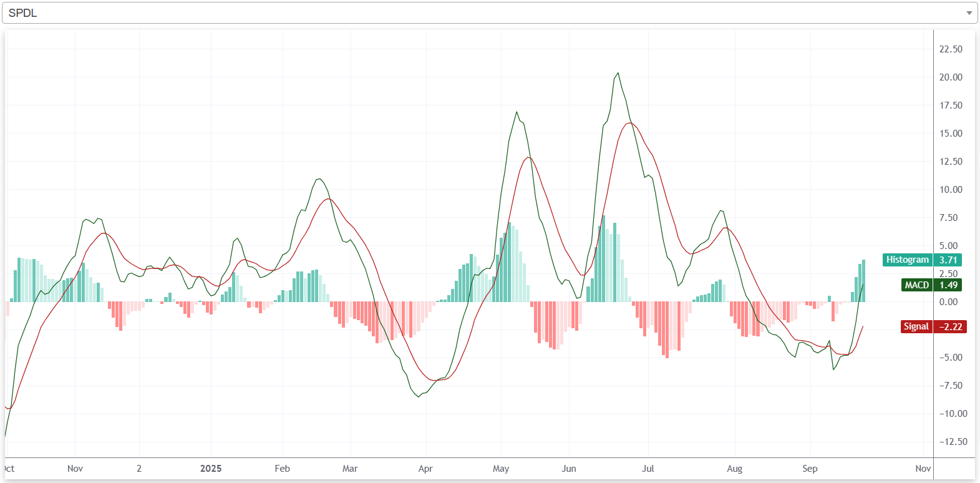The image size is (980, 483).
Task: Click the Jul label on time axis
Action: tap(648, 469)
